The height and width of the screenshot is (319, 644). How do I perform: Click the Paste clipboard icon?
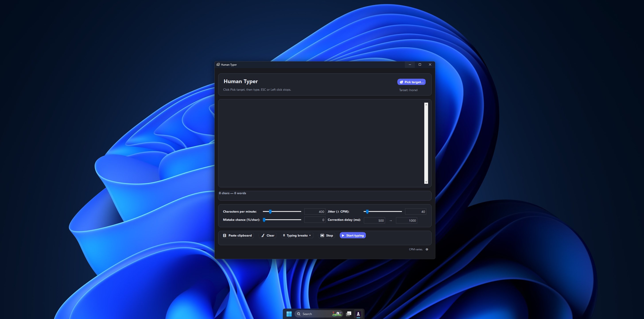click(225, 235)
